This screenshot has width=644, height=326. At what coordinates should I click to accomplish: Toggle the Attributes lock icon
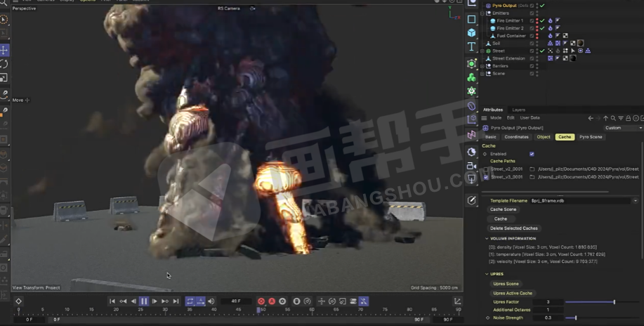(628, 119)
